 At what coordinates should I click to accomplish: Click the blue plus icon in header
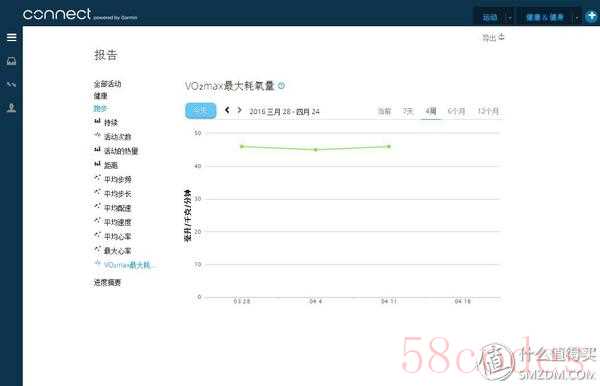592,16
